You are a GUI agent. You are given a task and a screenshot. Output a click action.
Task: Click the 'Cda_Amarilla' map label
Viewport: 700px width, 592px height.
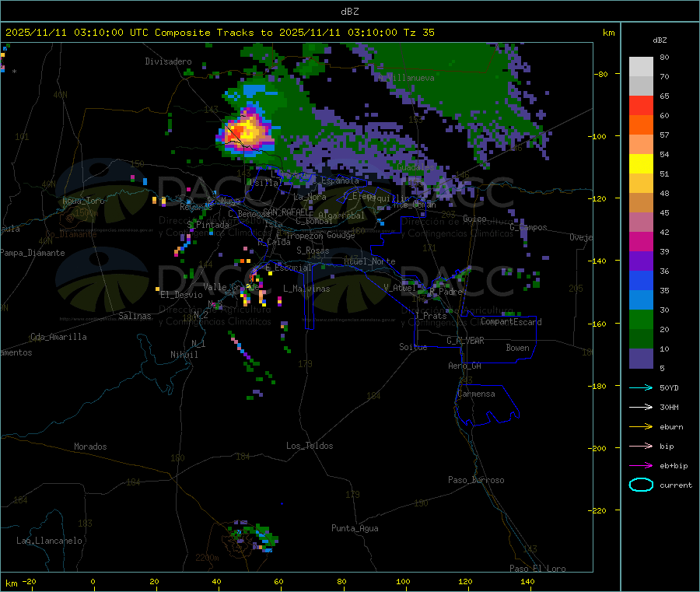[x=58, y=337]
